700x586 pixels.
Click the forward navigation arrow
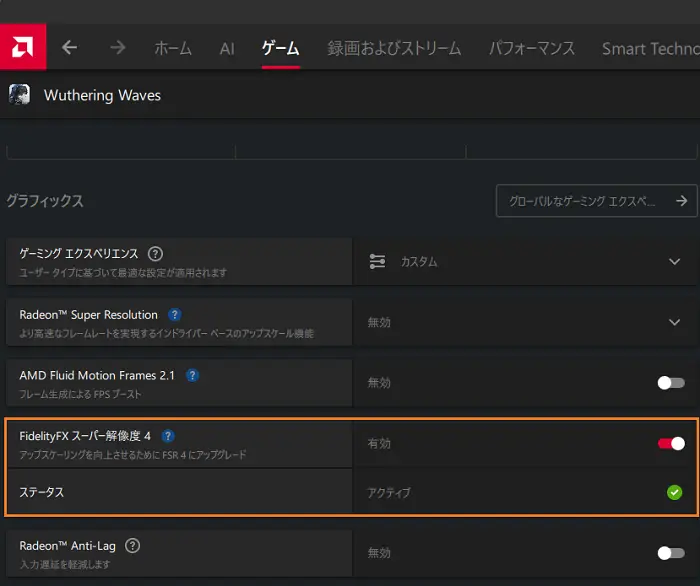[117, 47]
